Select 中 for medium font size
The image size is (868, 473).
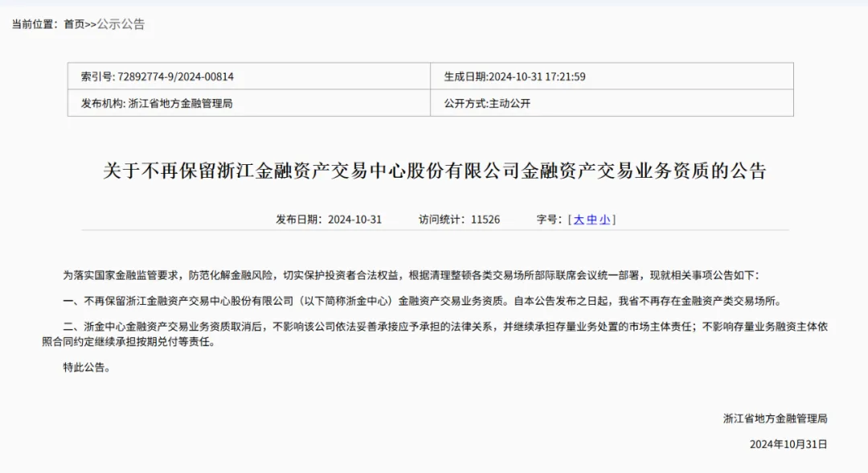click(592, 218)
